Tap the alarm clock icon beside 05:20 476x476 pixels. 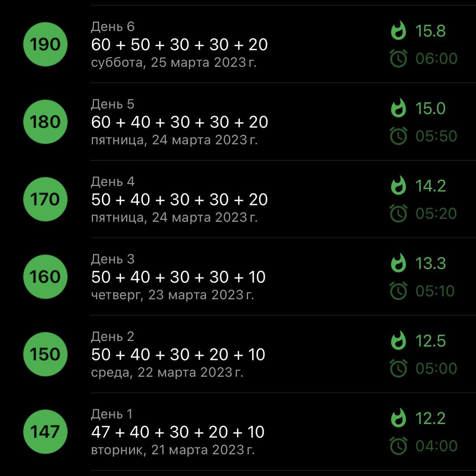pyautogui.click(x=398, y=213)
